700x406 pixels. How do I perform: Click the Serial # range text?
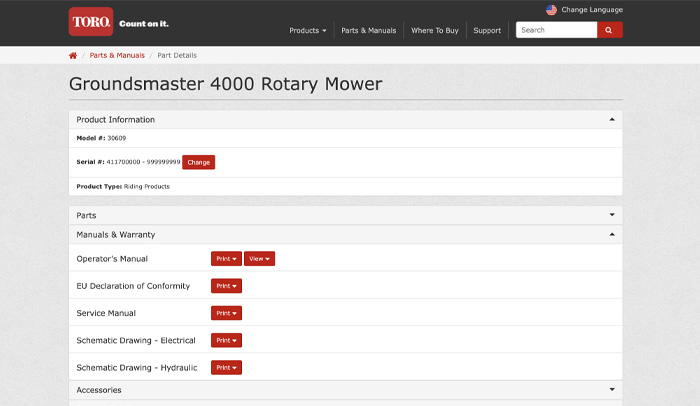pos(129,162)
